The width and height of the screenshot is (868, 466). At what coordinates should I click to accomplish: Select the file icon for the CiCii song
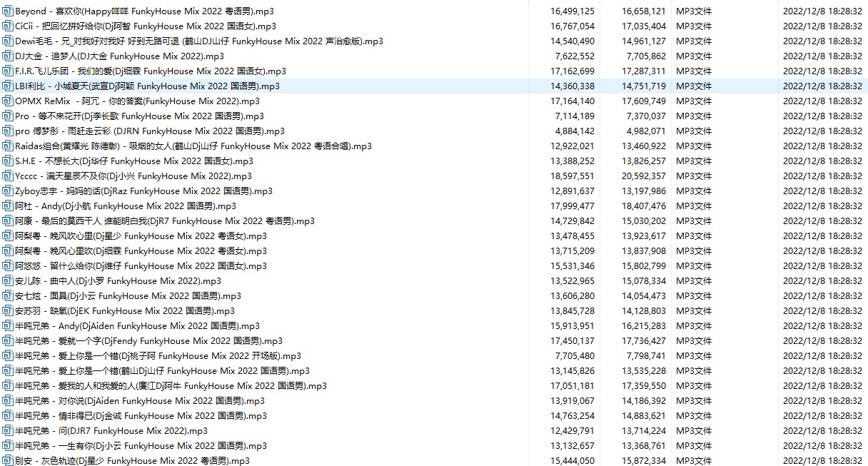click(8, 26)
